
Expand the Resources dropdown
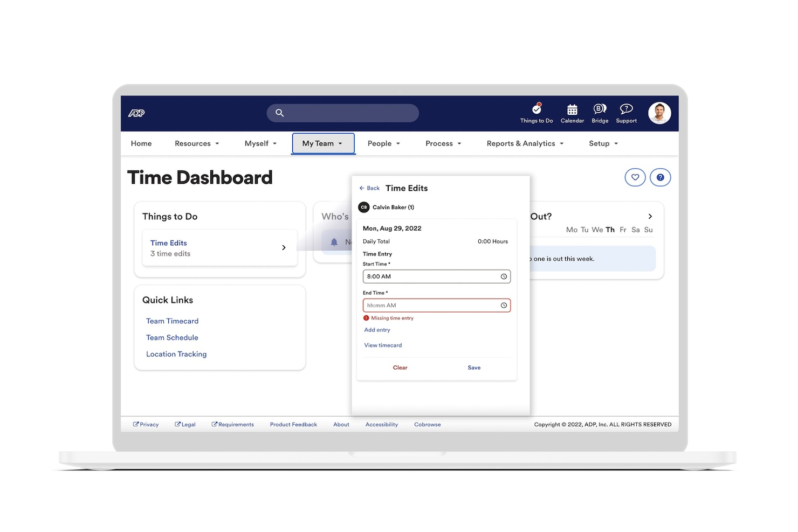point(197,143)
